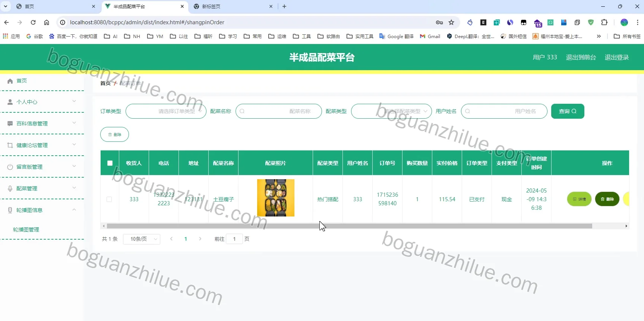This screenshot has width=644, height=321.
Task: Click the 用户姓名 search input
Action: [504, 111]
